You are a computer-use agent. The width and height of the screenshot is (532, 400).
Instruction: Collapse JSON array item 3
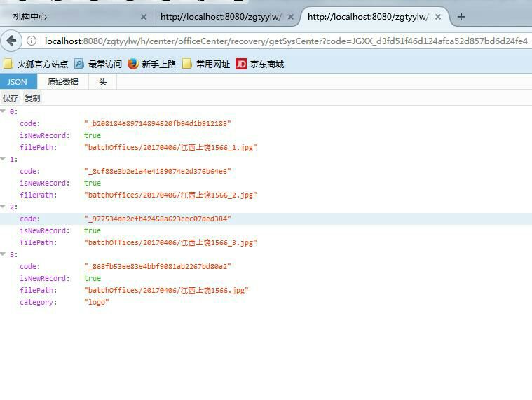click(x=4, y=254)
